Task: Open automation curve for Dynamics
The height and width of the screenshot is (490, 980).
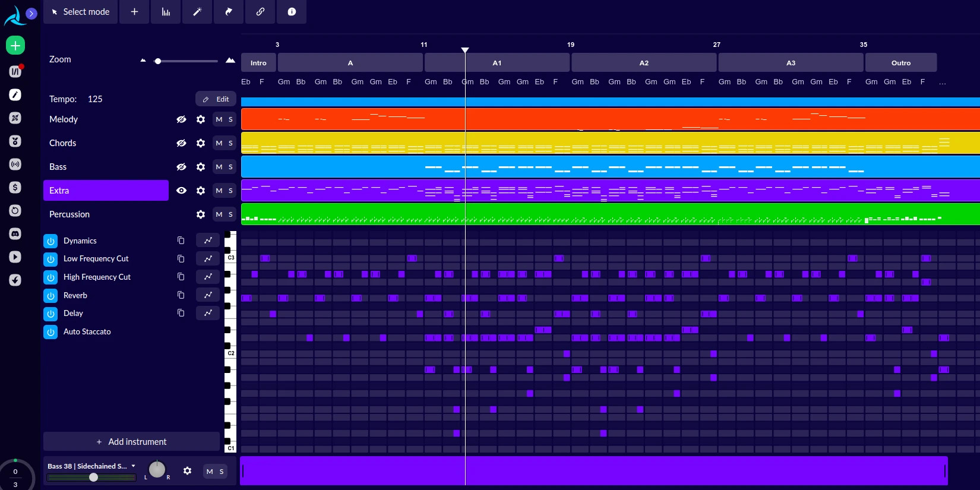Action: [208, 241]
